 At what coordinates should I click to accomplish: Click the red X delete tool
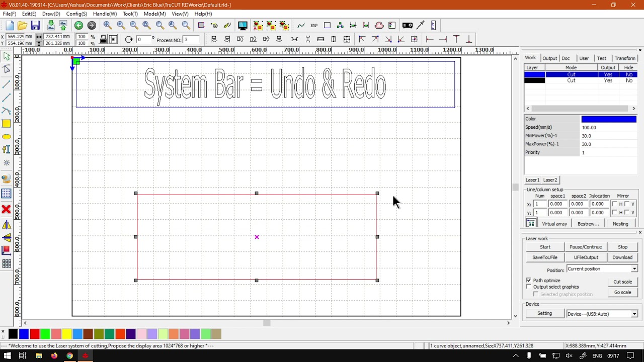click(7, 209)
